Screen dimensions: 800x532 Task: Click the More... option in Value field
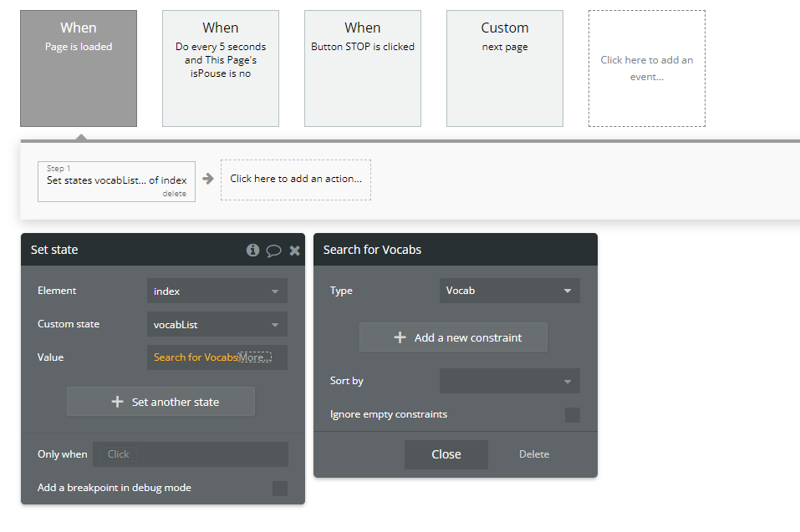[x=255, y=357]
